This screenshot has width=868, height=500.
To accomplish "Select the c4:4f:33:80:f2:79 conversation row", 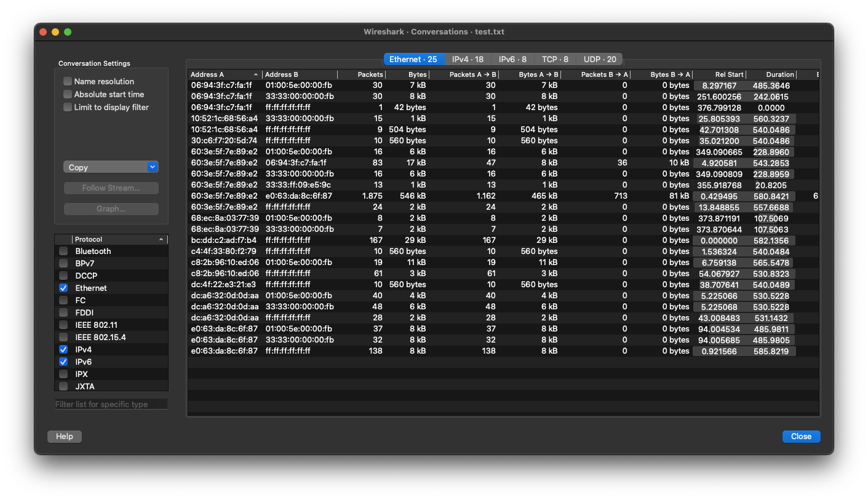I will point(503,252).
